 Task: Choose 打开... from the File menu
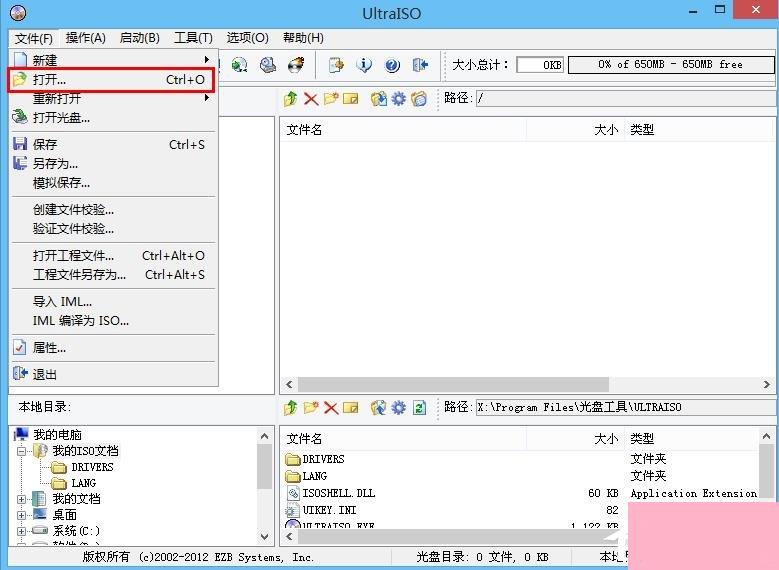(x=111, y=80)
